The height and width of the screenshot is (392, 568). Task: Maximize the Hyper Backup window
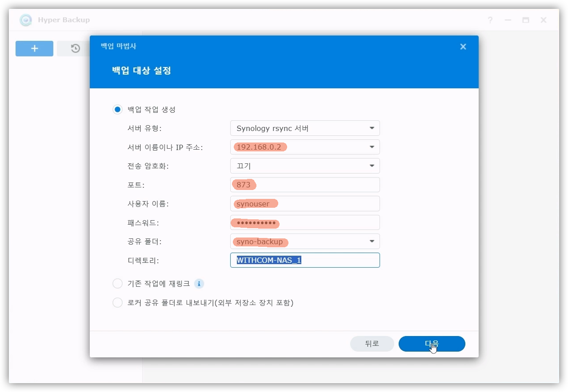coord(526,20)
